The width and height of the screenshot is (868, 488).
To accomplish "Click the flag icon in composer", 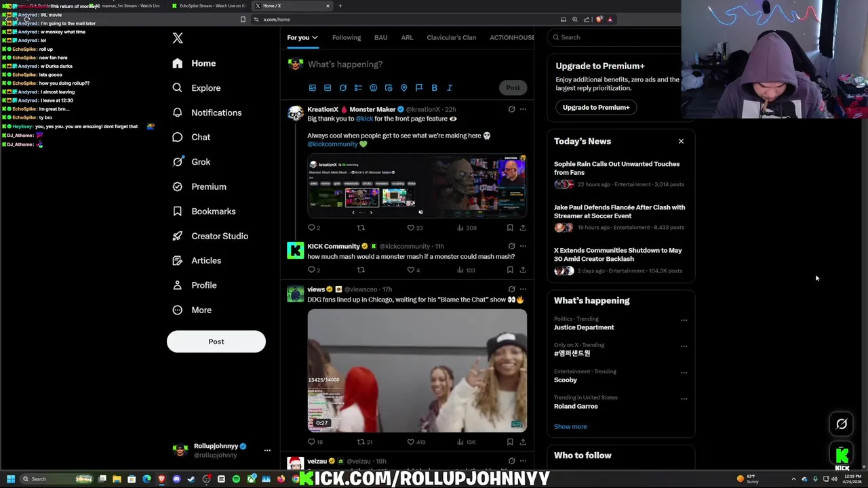I will tap(419, 87).
